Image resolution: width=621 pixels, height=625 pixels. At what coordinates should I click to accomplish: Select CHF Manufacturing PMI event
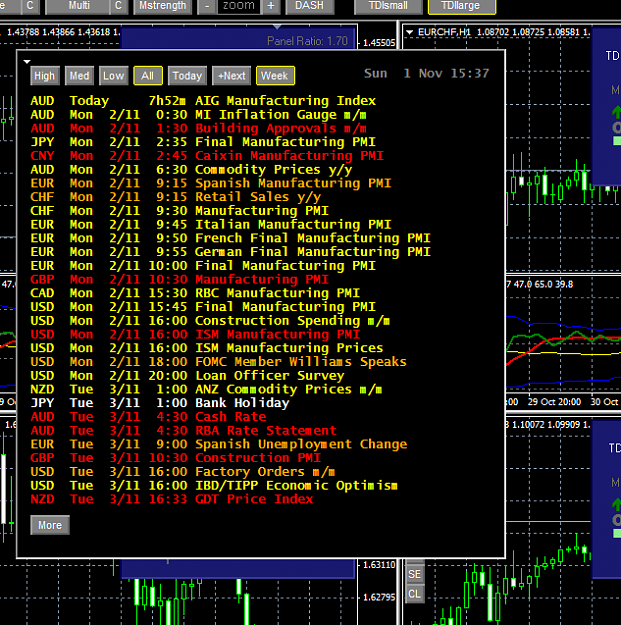coord(180,210)
